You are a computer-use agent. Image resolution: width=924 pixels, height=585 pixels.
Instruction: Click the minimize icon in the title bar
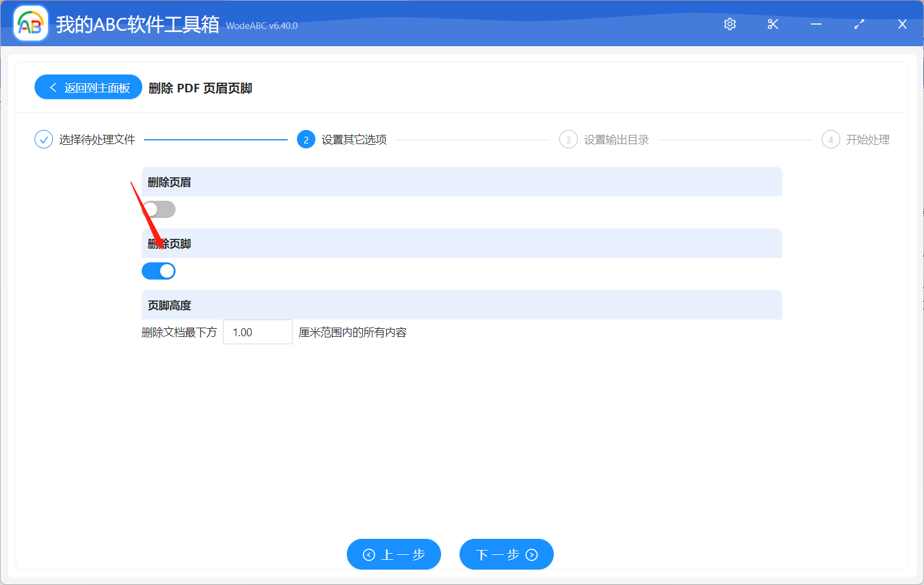816,24
